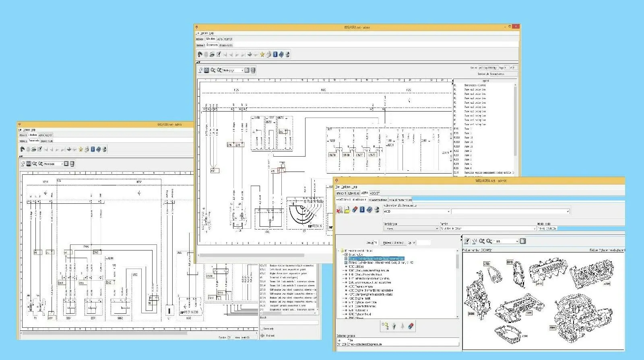Open the Options menu in top window
644x360 pixels.
[x=204, y=33]
